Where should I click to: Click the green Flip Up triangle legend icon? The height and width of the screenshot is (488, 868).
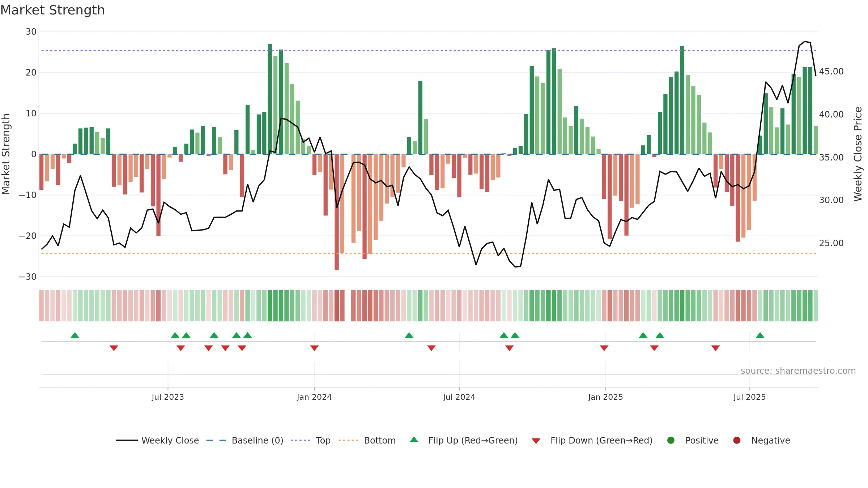click(x=414, y=440)
